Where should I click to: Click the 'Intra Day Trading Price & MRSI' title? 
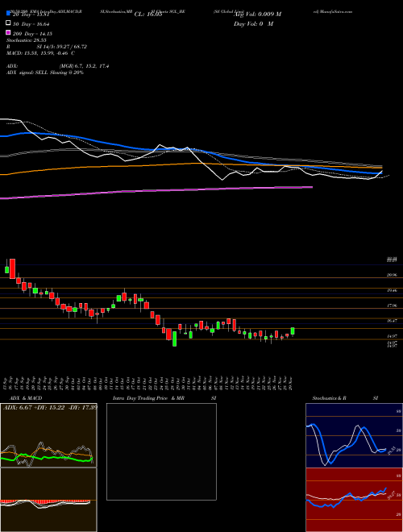(x=164, y=398)
